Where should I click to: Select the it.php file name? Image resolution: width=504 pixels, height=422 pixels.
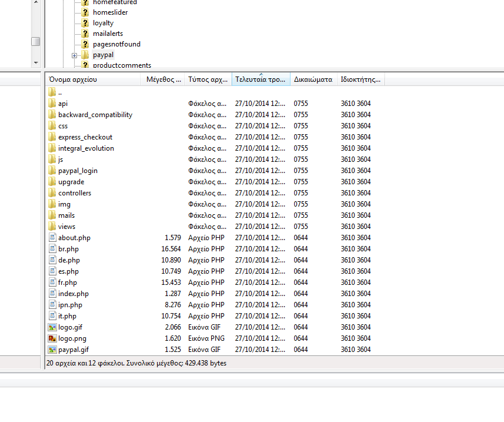click(67, 316)
